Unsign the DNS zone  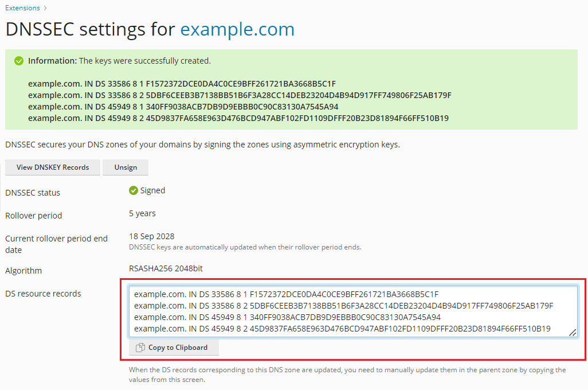point(126,167)
